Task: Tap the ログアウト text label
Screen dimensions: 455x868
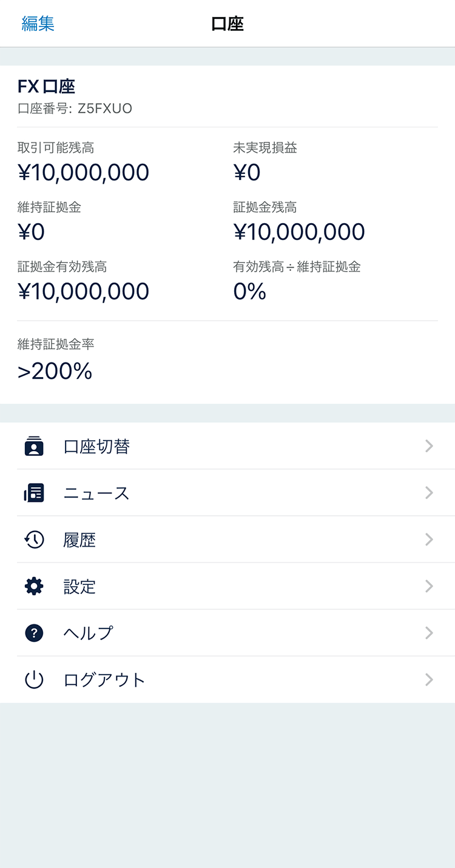Action: (104, 680)
